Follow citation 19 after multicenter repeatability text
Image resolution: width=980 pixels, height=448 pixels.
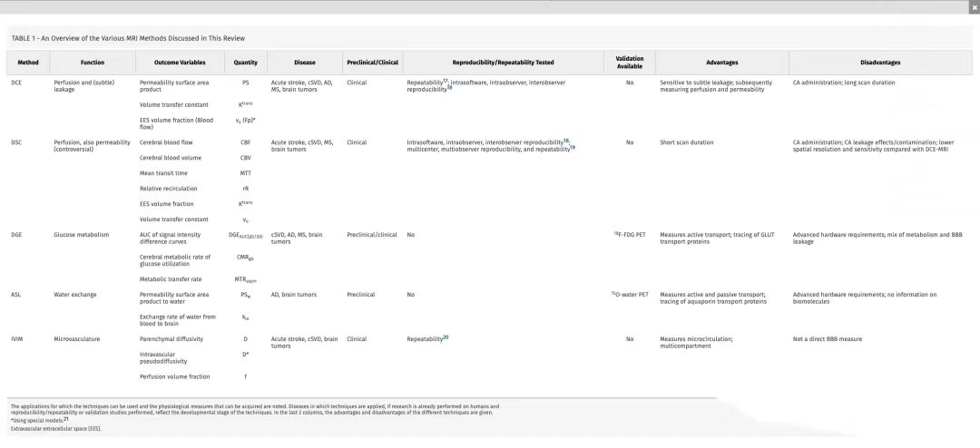tap(573, 147)
